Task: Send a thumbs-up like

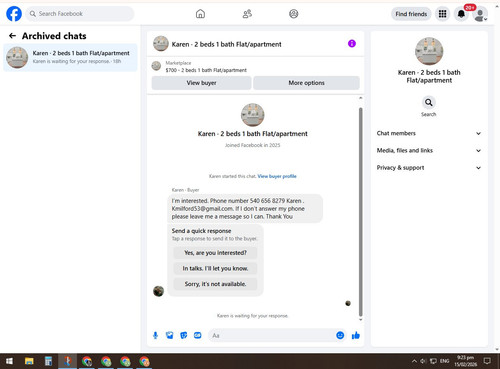Action: tap(356, 335)
